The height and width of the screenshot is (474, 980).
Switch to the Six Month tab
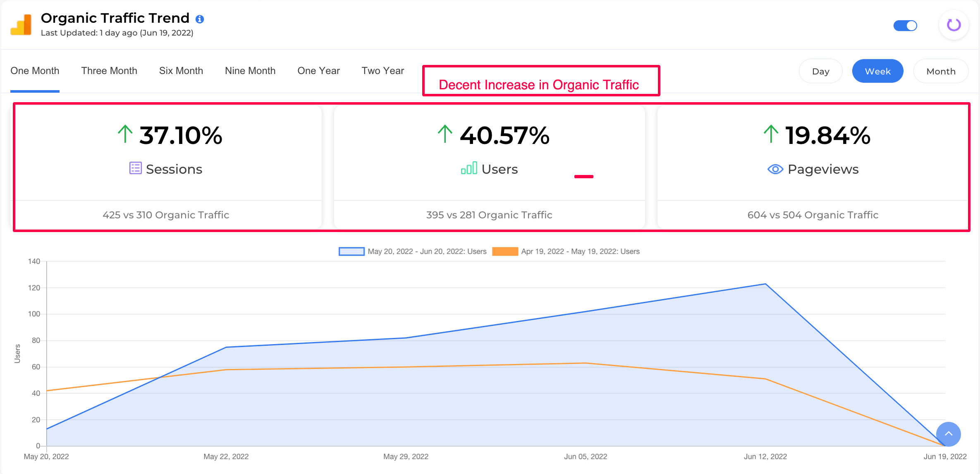(181, 71)
